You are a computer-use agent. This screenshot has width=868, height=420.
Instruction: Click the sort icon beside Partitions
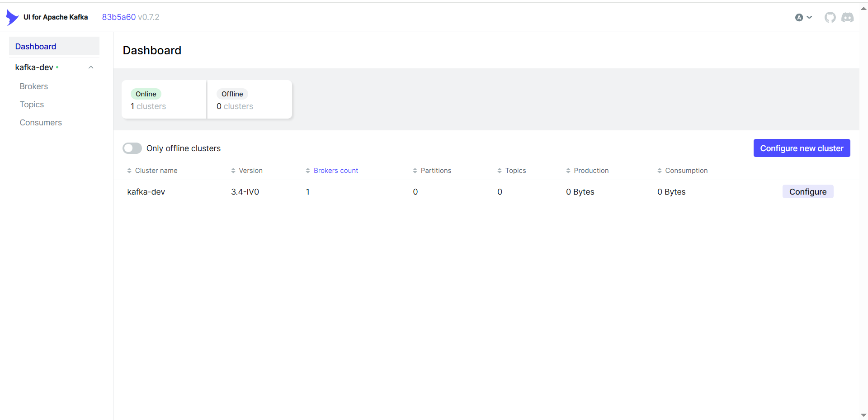415,171
